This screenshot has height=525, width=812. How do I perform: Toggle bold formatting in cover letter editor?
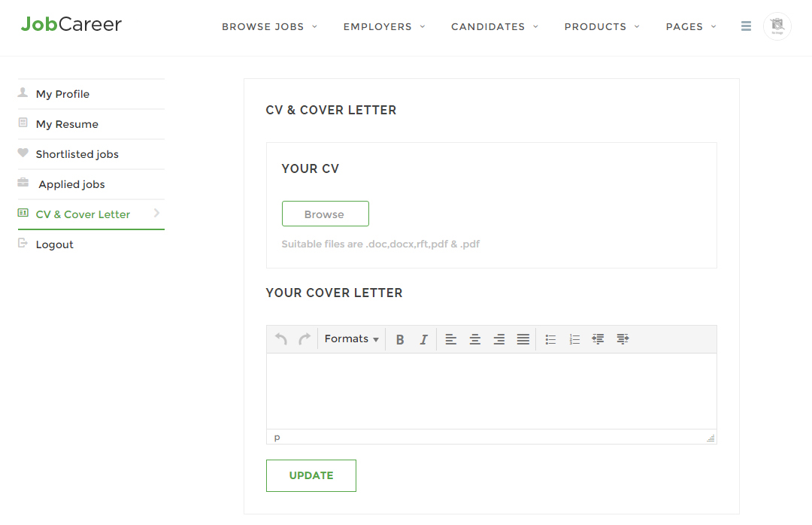pyautogui.click(x=400, y=339)
